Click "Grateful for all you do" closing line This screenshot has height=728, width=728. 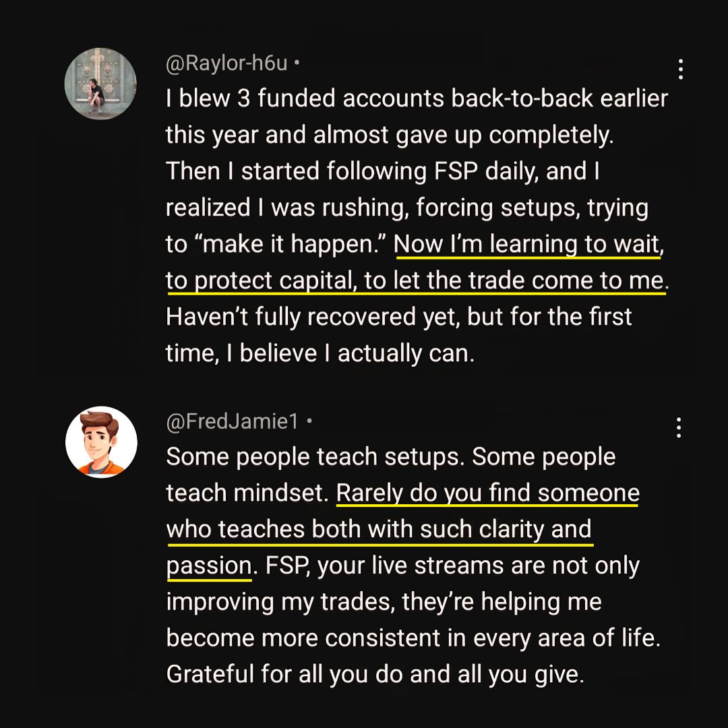coord(375,675)
